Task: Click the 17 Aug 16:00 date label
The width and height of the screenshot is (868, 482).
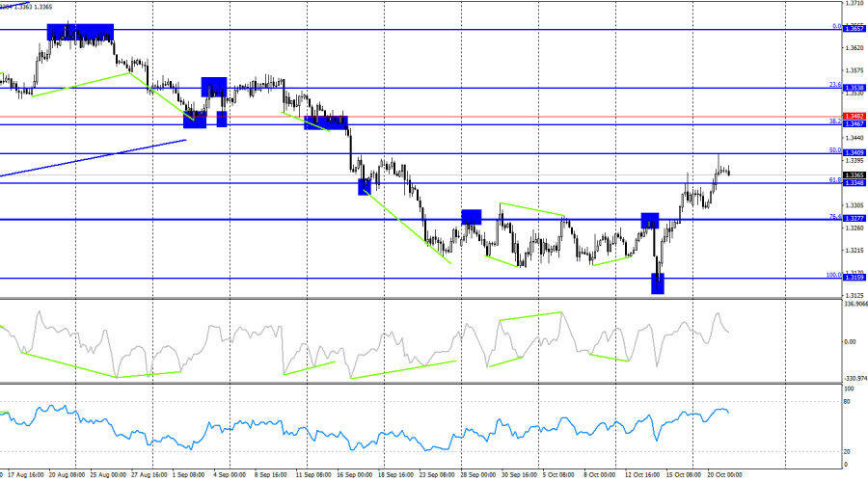Action: pyautogui.click(x=26, y=475)
